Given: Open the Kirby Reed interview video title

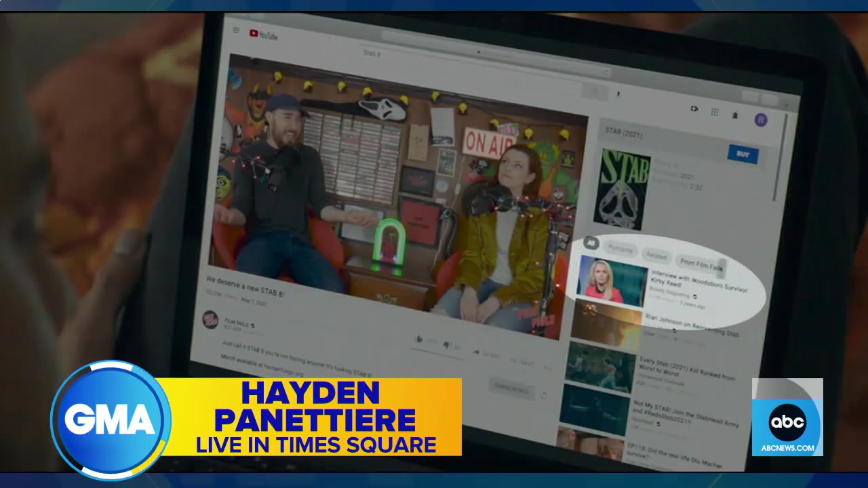Looking at the screenshot, I should tap(698, 282).
